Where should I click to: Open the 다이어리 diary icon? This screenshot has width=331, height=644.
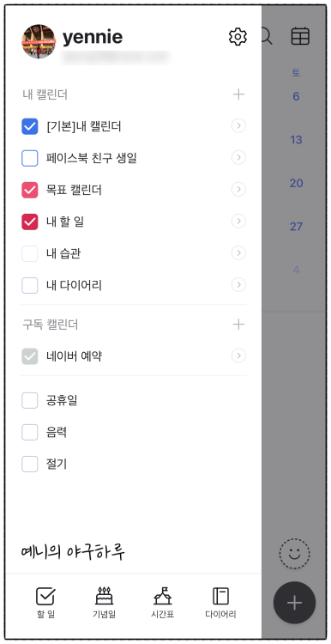(220, 602)
